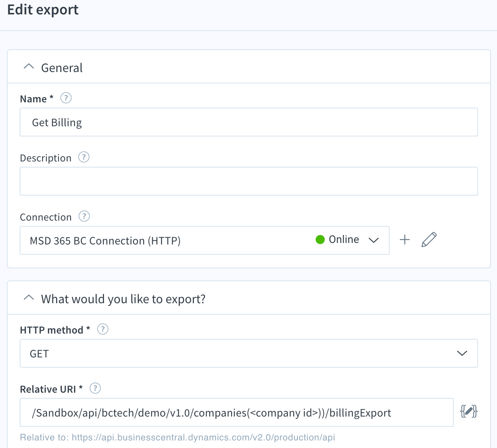
Task: Select the General section title
Action: [62, 68]
